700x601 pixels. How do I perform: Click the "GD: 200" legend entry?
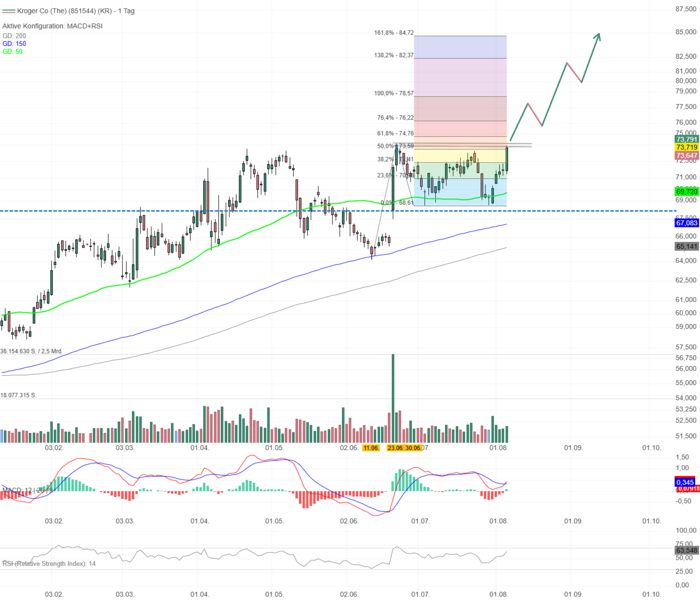[x=14, y=36]
